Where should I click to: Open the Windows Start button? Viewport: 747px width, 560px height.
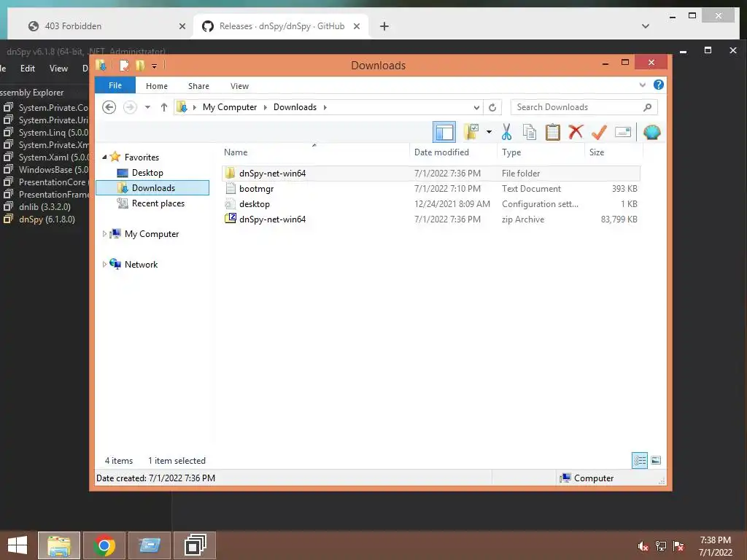pyautogui.click(x=18, y=545)
